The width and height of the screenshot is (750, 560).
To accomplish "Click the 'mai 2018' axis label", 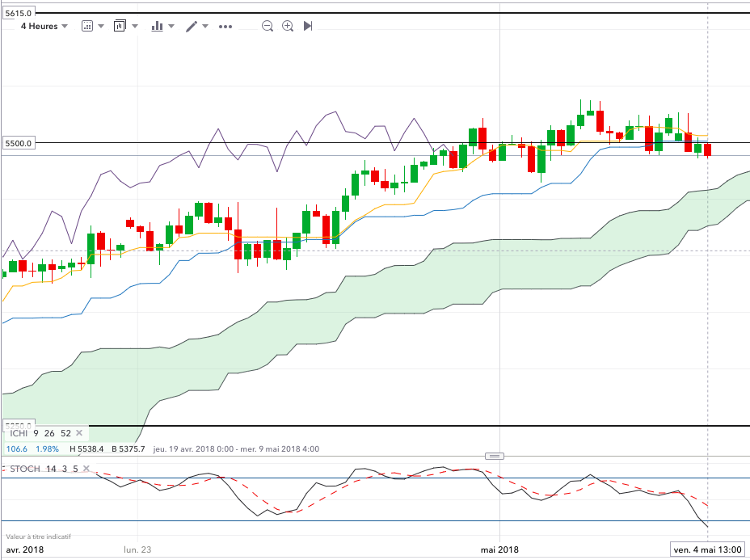I will pos(499,549).
